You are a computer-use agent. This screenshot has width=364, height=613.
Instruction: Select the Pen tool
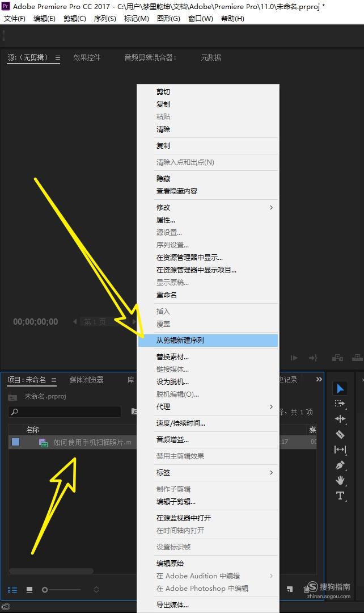tap(340, 465)
